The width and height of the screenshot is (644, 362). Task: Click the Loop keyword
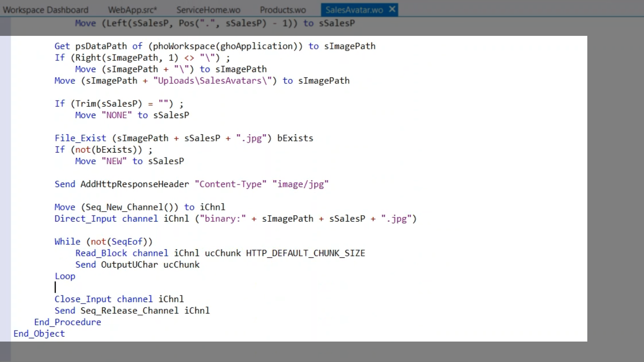click(65, 276)
